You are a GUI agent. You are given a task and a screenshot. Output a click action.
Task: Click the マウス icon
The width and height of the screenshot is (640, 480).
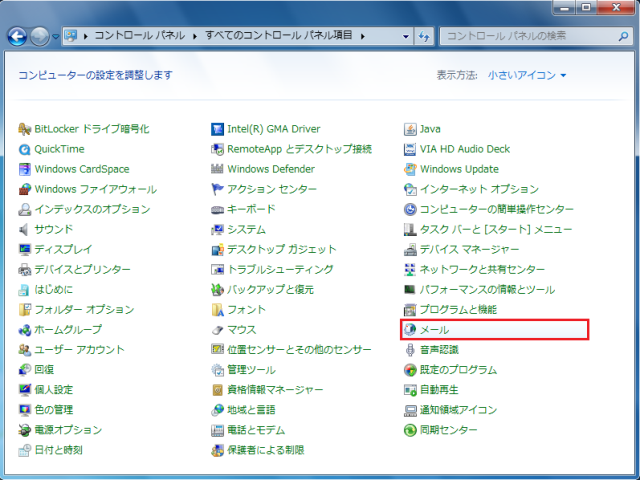click(217, 329)
